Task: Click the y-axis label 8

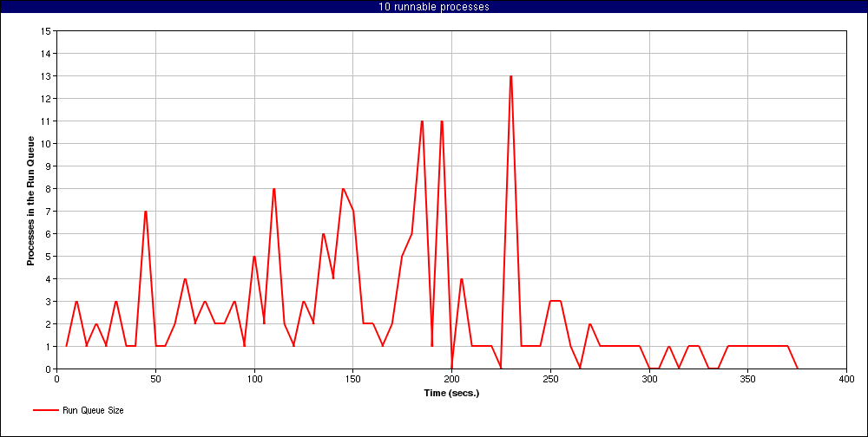Action: (x=48, y=189)
